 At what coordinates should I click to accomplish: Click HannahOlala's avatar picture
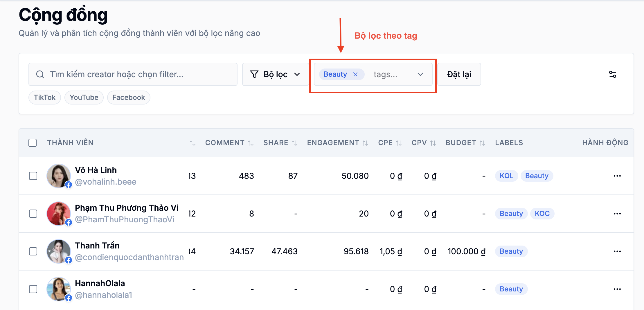59,289
